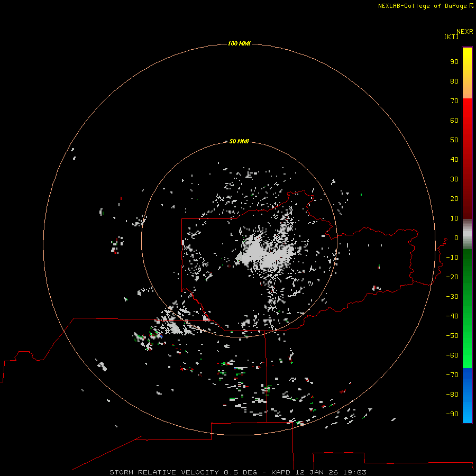The width and height of the screenshot is (476, 476).
Task: Click the 50 NMI range ring label
Action: (239, 141)
